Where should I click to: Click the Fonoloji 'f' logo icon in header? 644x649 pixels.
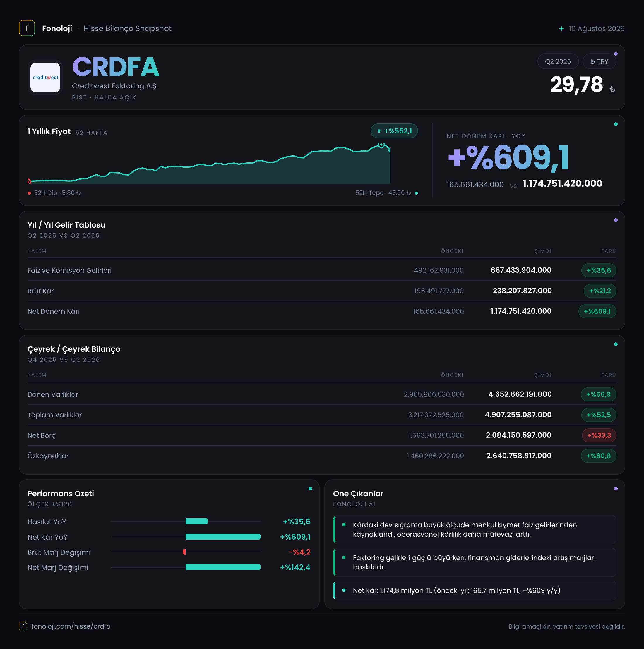(27, 28)
